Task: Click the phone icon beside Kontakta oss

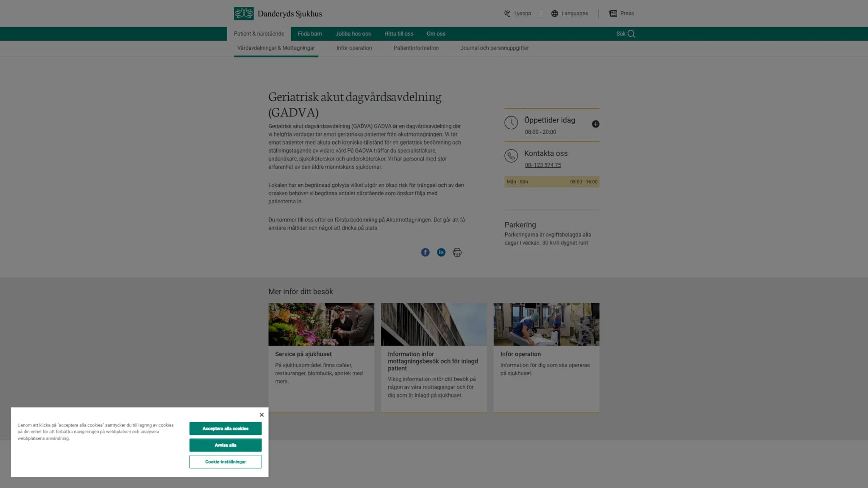Action: click(511, 156)
